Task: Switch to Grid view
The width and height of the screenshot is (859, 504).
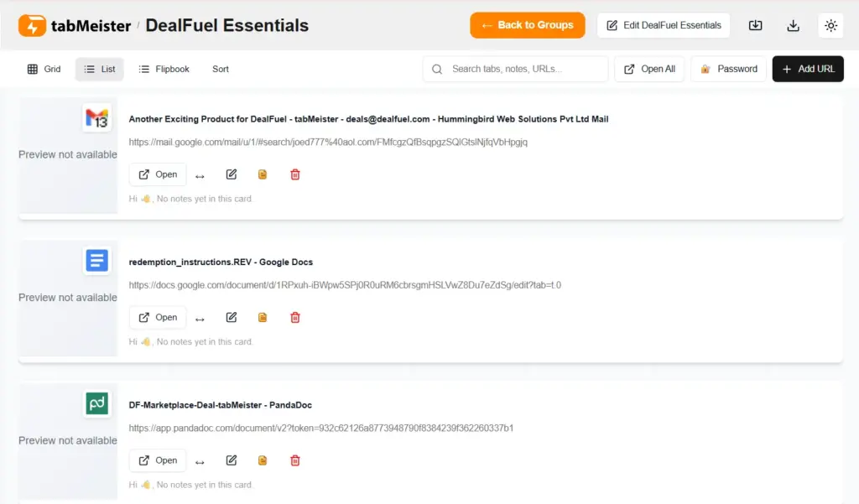Action: click(x=44, y=69)
